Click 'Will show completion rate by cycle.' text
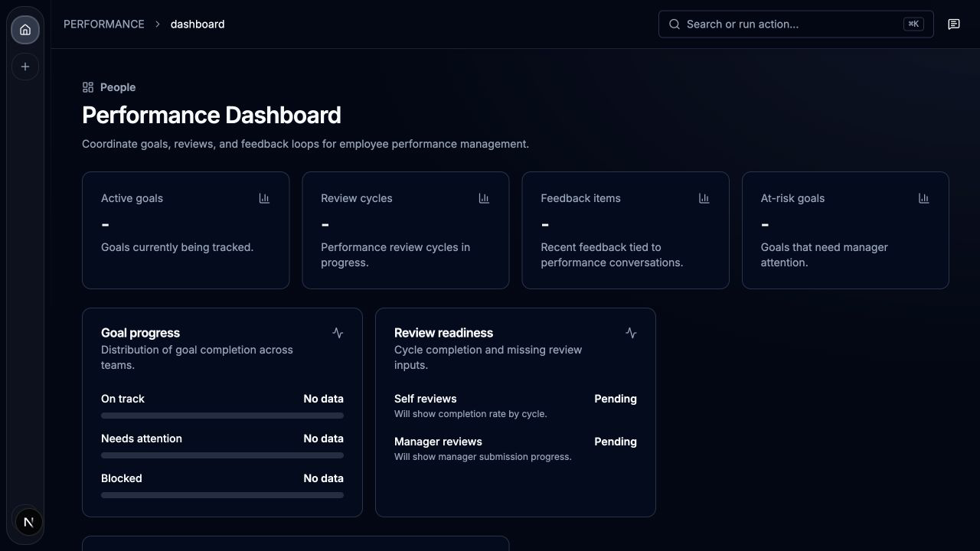Screen dimensions: 980x551 pyautogui.click(x=471, y=414)
